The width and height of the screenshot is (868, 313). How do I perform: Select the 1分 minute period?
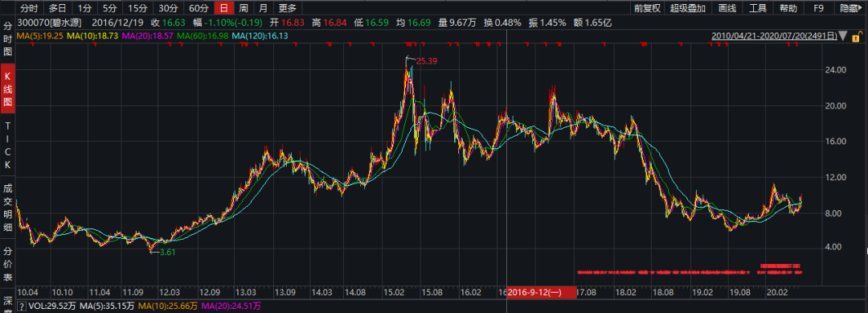click(84, 8)
